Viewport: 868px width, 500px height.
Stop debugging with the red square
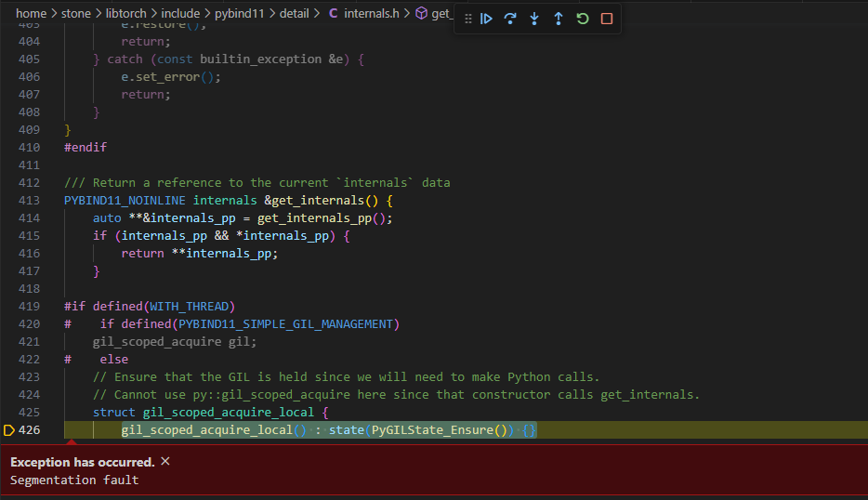point(607,19)
